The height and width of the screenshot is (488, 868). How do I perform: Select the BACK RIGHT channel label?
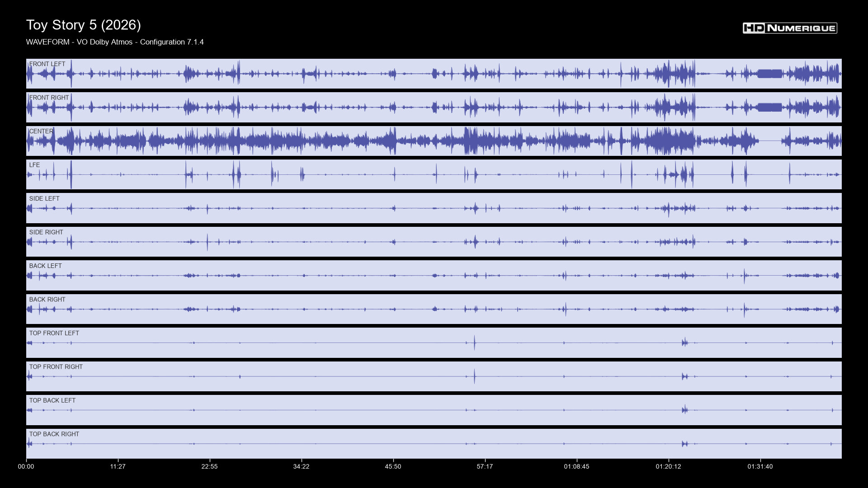coord(47,300)
